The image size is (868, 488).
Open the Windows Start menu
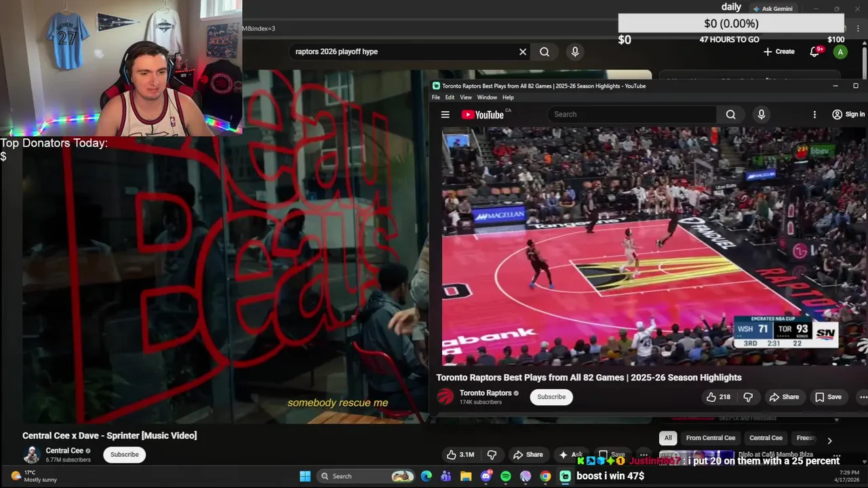305,476
